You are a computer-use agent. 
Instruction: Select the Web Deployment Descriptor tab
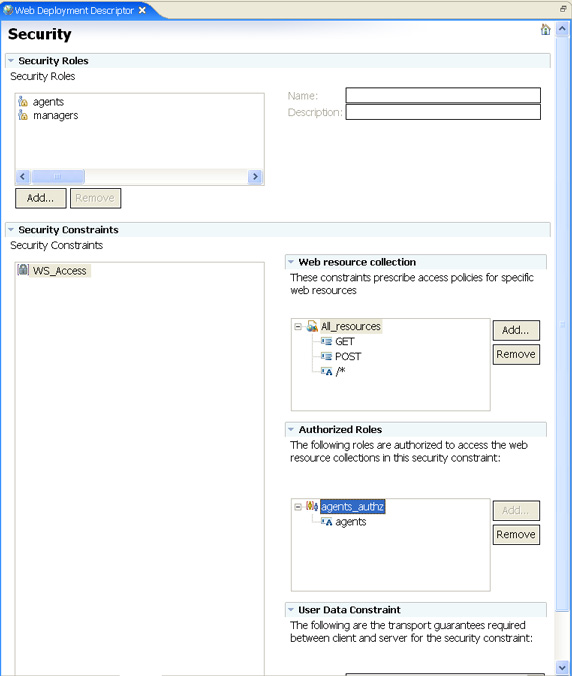tap(74, 10)
